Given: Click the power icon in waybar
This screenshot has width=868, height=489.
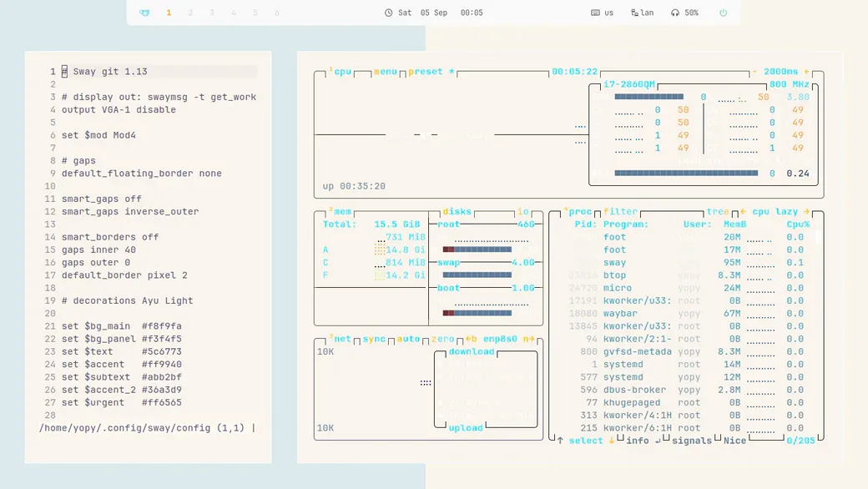Looking at the screenshot, I should tap(723, 13).
